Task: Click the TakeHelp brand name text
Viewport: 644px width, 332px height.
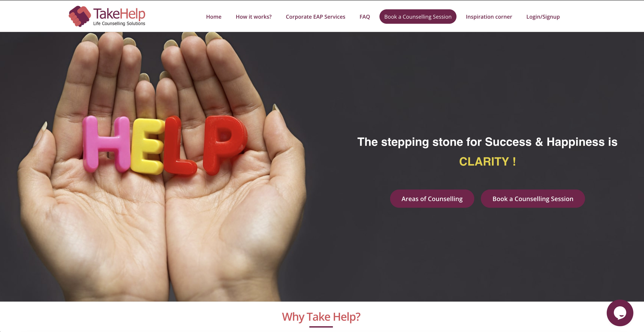Action: pyautogui.click(x=119, y=14)
